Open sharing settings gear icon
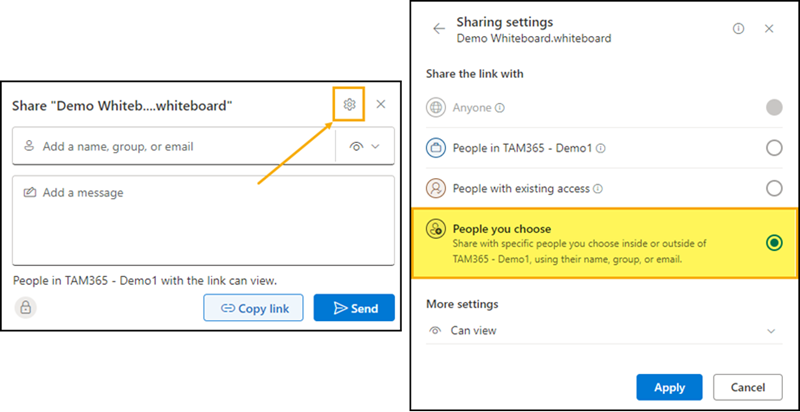The image size is (800, 412). pyautogui.click(x=349, y=104)
